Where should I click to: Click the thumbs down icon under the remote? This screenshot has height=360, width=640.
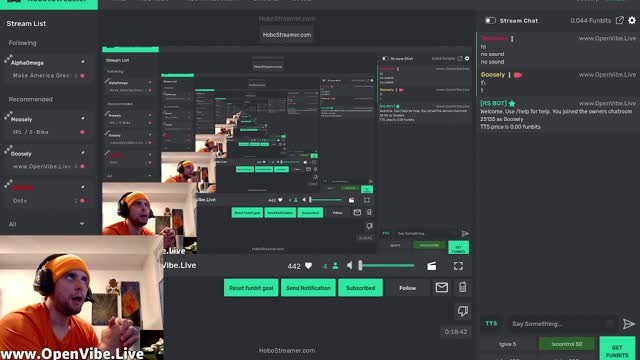(462, 311)
